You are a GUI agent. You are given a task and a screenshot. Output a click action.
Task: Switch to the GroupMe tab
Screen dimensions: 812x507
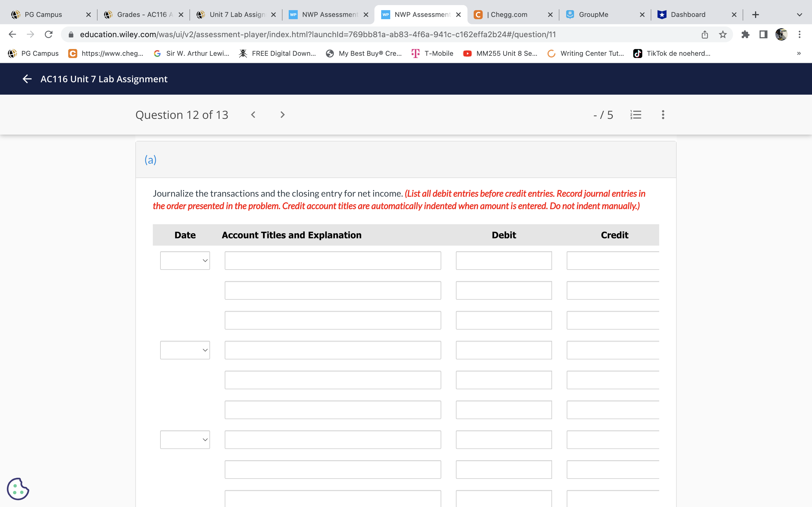click(x=593, y=14)
